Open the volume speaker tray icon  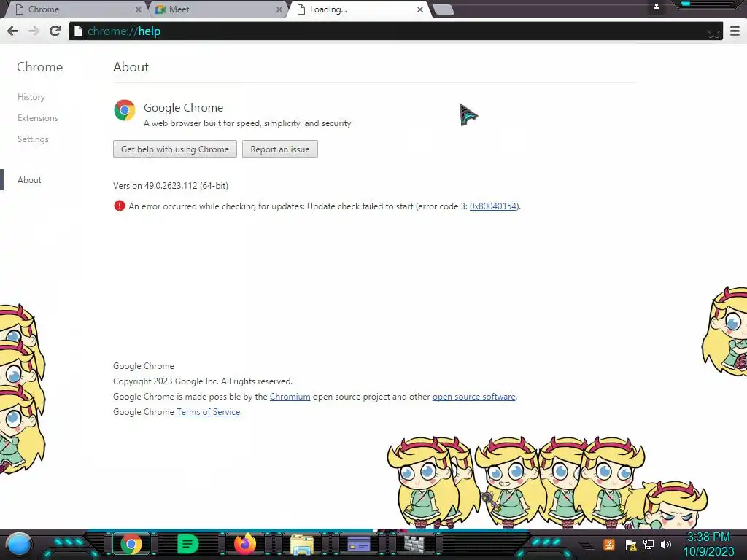tap(666, 544)
